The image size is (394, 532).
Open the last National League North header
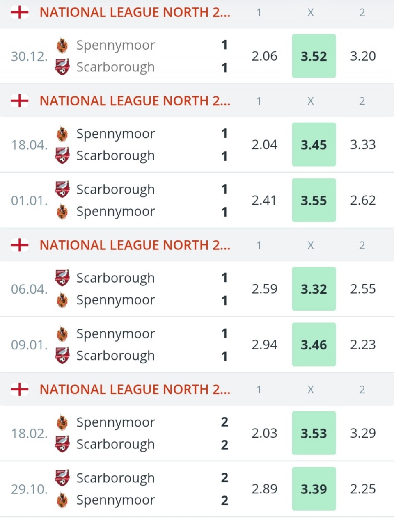point(135,389)
